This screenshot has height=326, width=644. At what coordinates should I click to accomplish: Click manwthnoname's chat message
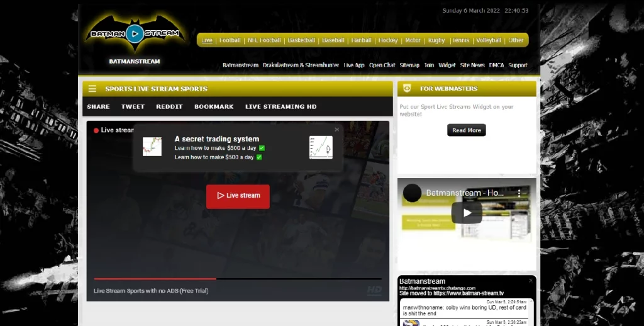click(x=464, y=310)
